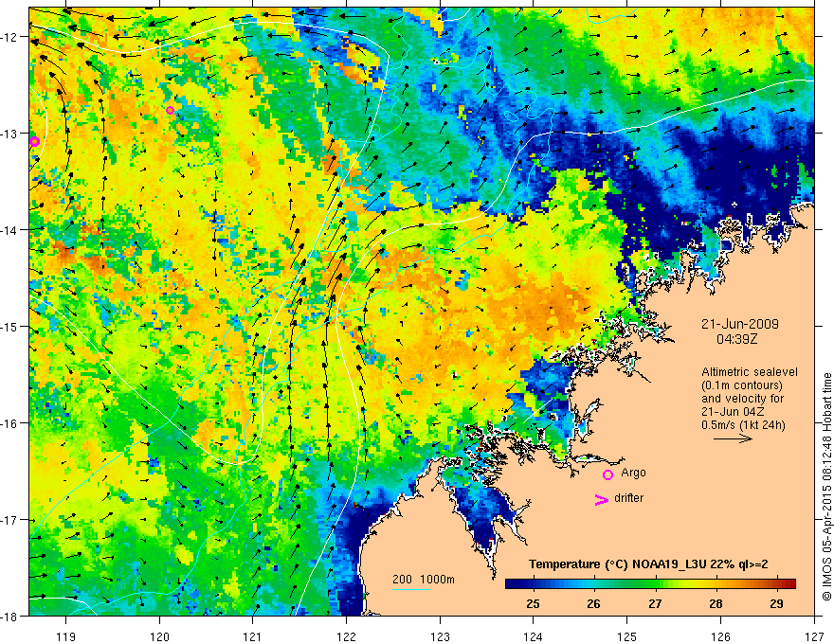Click the colorbar tick label '26'
The height and width of the screenshot is (644, 834).
coord(593,603)
